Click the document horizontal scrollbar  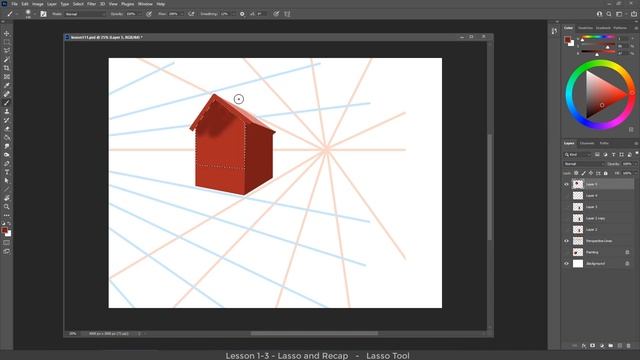(314, 333)
